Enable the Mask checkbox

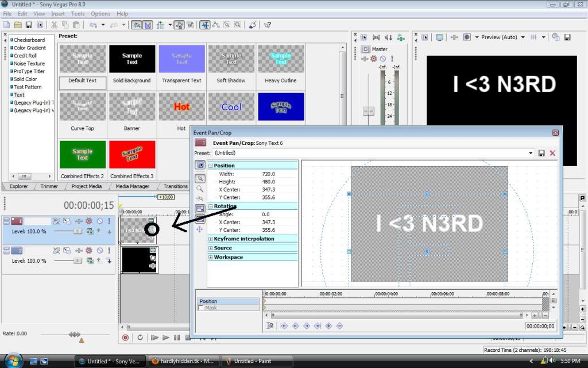click(x=201, y=308)
